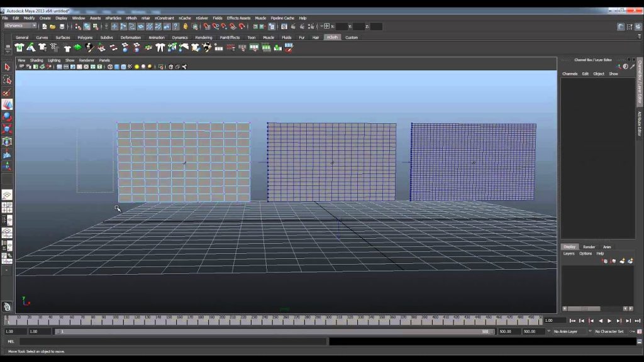The height and width of the screenshot is (362, 644).
Task: Expand the No Anim Layer dropdown
Action: [565, 331]
